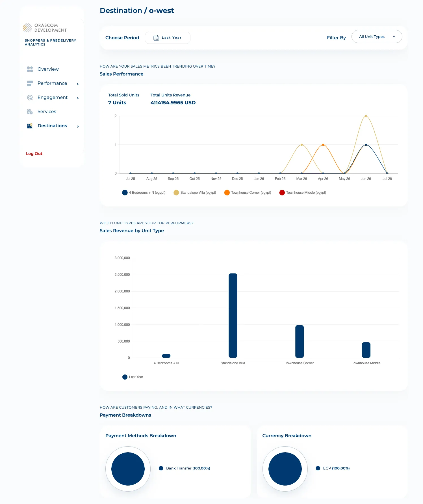Toggle Standalone Villa (egypt) legend series
The height and width of the screenshot is (504, 423).
pos(195,193)
